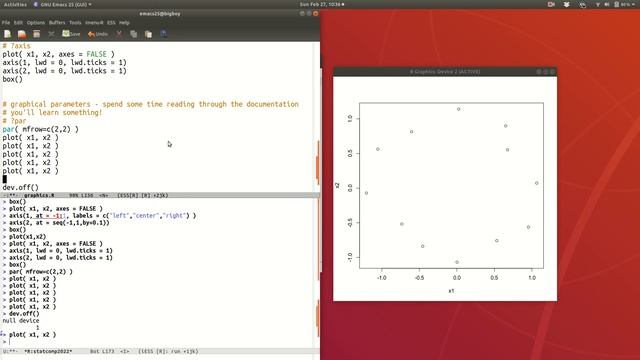Image resolution: width=640 pixels, height=360 pixels.
Task: Click 'axis(1, lwd = 0, lwd.ticks = 1)' in editor
Action: pos(64,62)
